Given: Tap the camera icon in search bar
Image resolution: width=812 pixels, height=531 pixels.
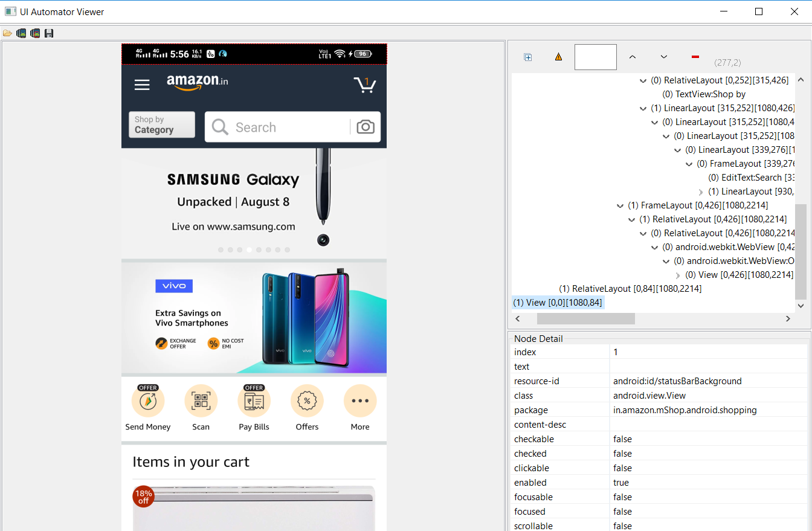Looking at the screenshot, I should (366, 127).
